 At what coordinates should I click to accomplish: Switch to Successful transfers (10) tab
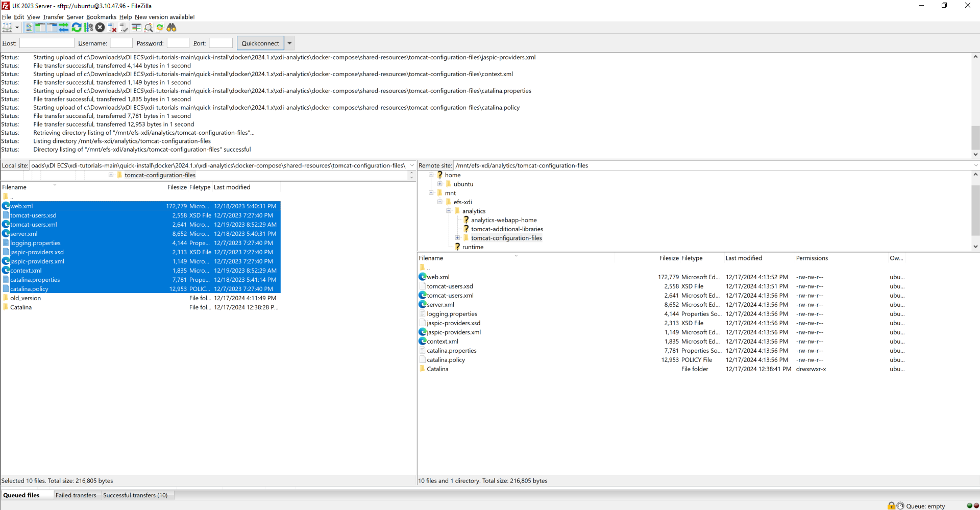(x=135, y=495)
